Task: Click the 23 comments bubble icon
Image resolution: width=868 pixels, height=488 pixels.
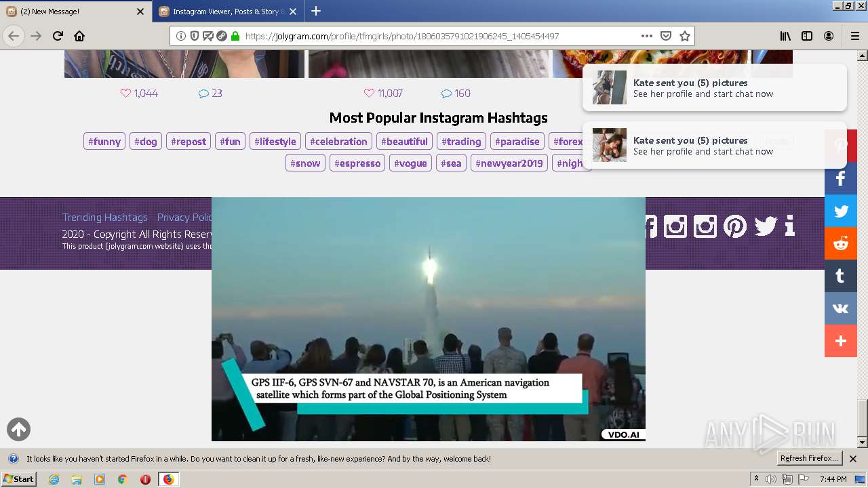Action: pyautogui.click(x=203, y=94)
